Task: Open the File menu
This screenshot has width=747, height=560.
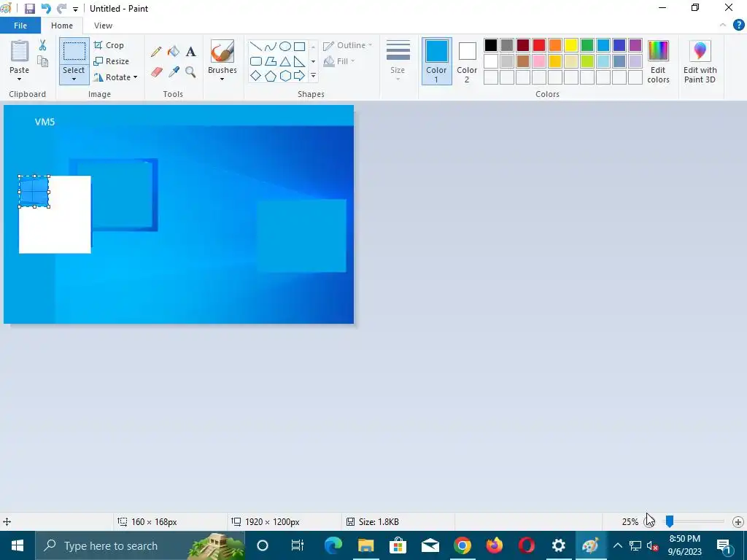Action: point(20,26)
